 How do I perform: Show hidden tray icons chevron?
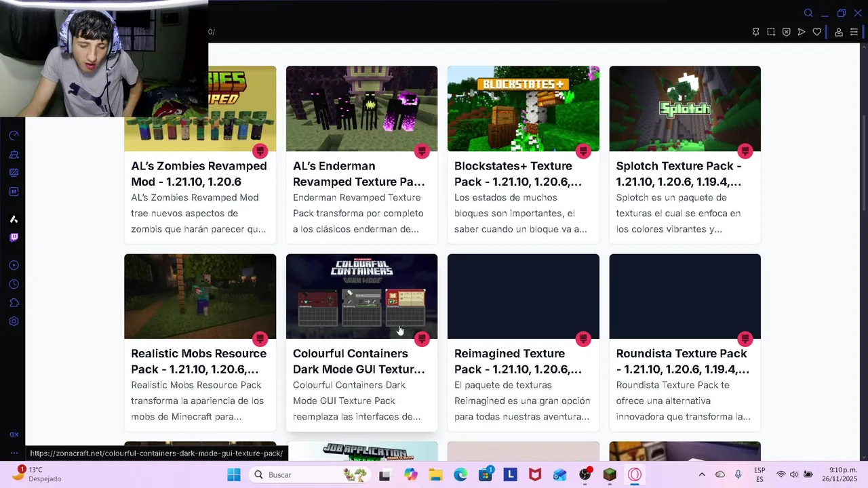point(702,474)
